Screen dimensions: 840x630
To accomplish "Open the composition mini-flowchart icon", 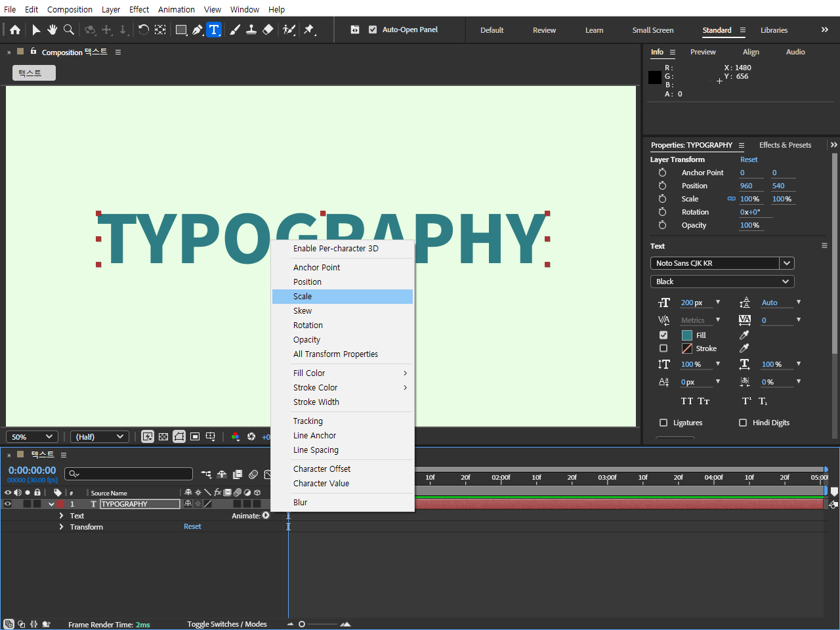I will coord(207,474).
